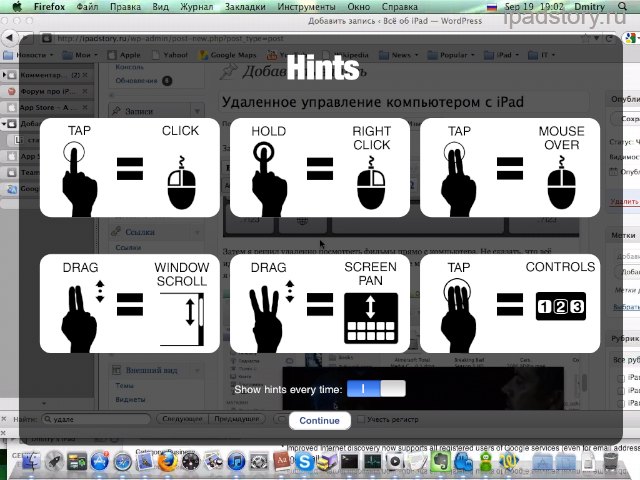Open the News bookmarks folder dropdown
The width and height of the screenshot is (640, 480).
(x=398, y=55)
